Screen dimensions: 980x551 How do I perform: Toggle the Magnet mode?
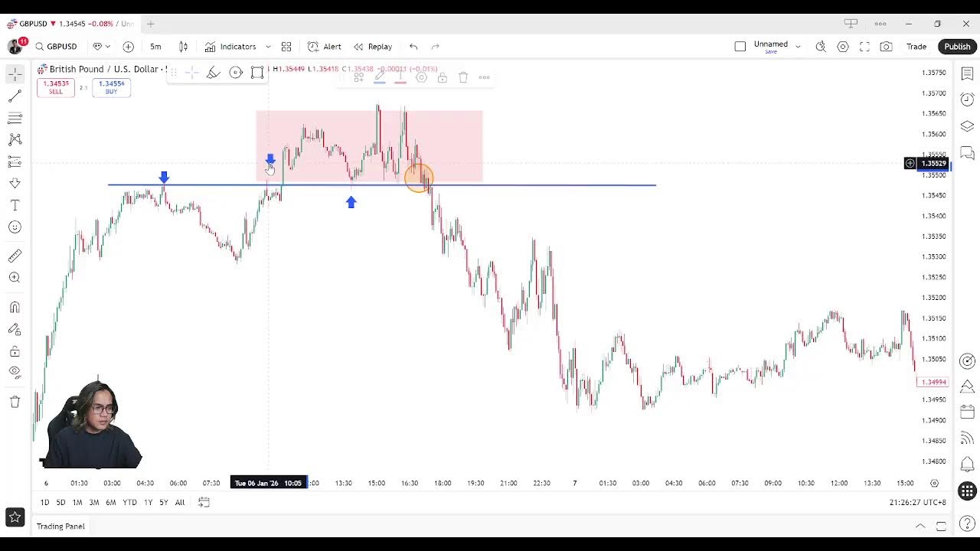[15, 308]
